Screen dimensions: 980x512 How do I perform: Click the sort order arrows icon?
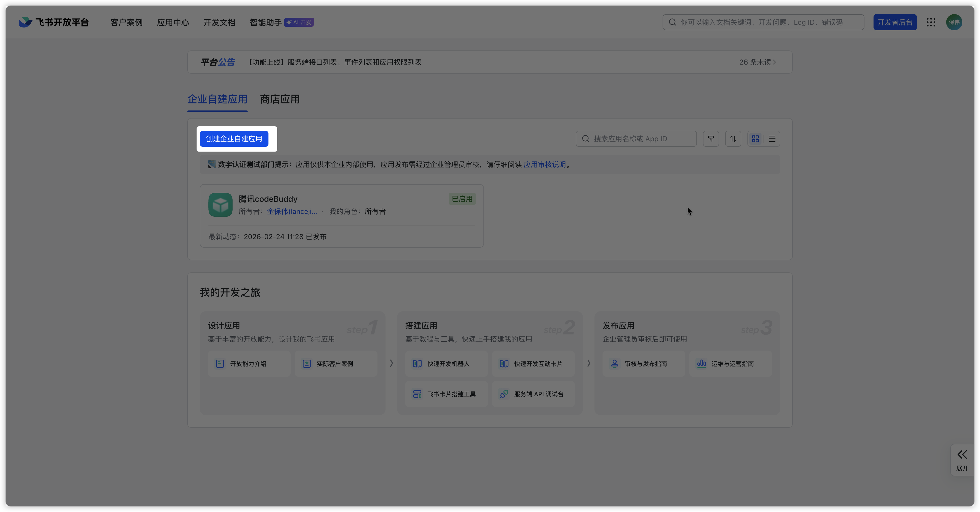(733, 139)
